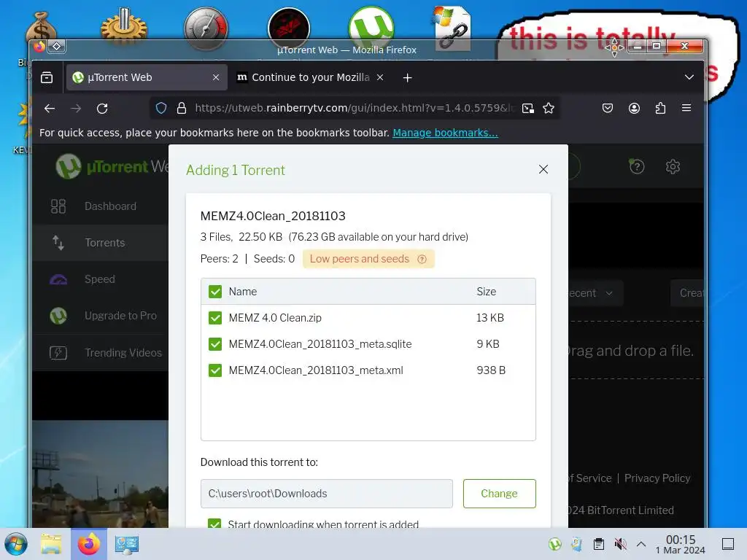Open Torrents in µTorrent sidebar
Image resolution: width=747 pixels, height=560 pixels.
(x=101, y=243)
